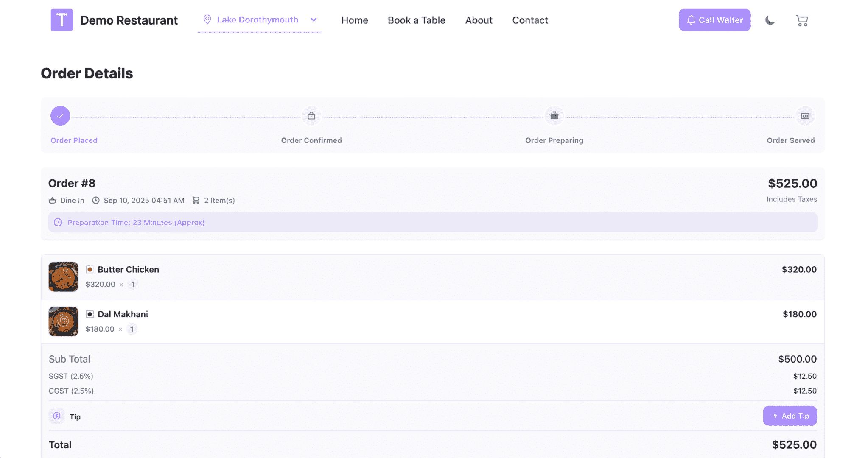Image resolution: width=868 pixels, height=458 pixels.
Task: Click the Butter Chicken dish thumbnail
Action: (63, 277)
